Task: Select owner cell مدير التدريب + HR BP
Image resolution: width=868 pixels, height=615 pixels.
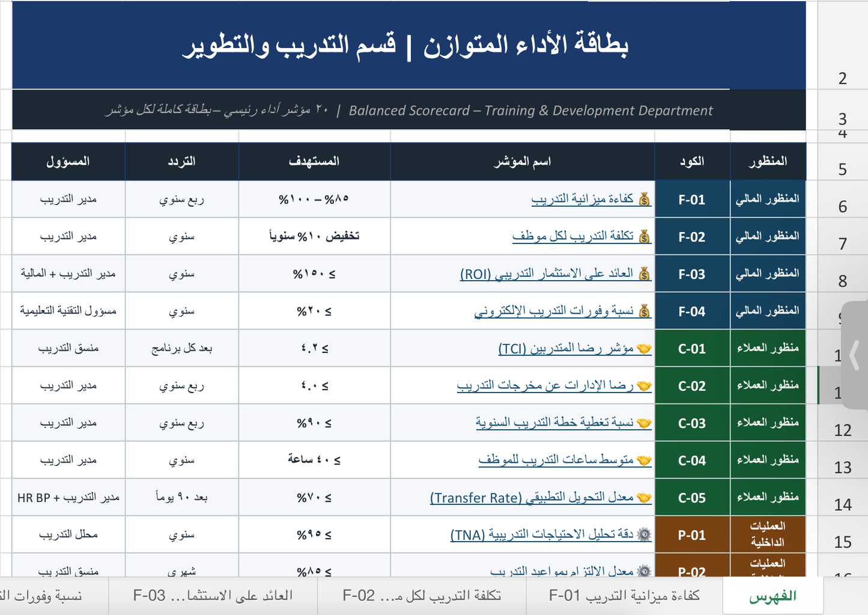Action: [68, 497]
